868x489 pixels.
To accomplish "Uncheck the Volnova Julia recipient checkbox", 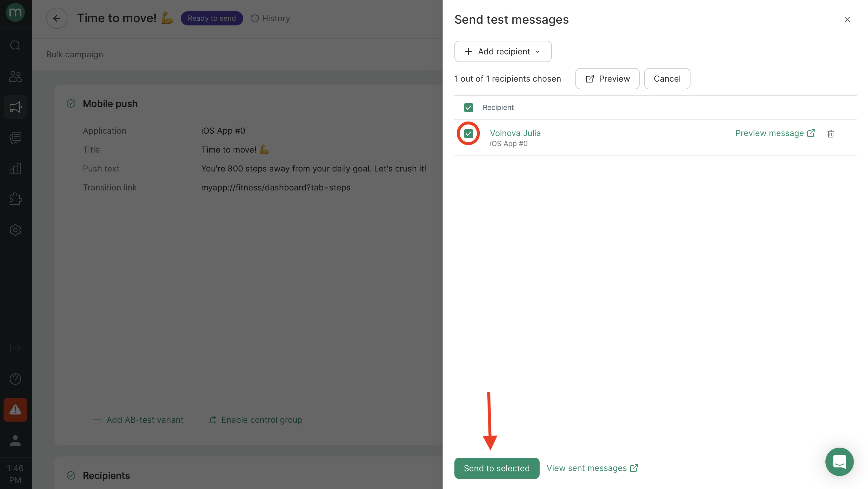I will pyautogui.click(x=468, y=134).
